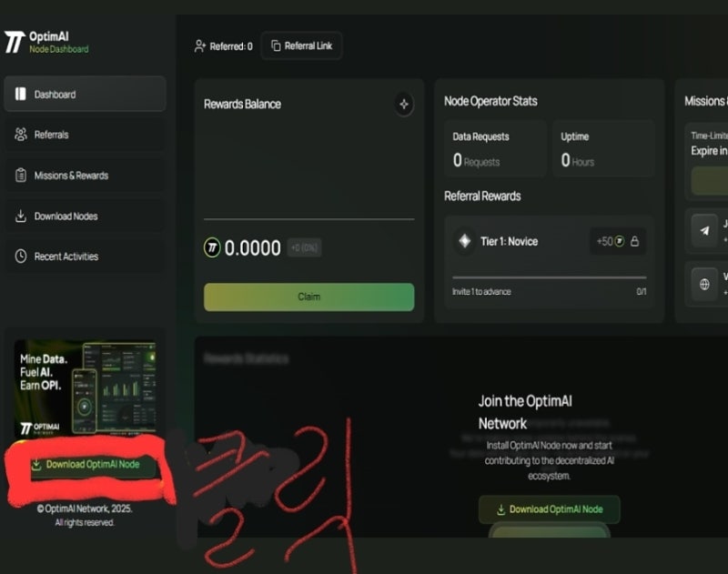Image resolution: width=728 pixels, height=574 pixels.
Task: Click the OPI coin icon beside 0.0000
Action: pyautogui.click(x=212, y=247)
